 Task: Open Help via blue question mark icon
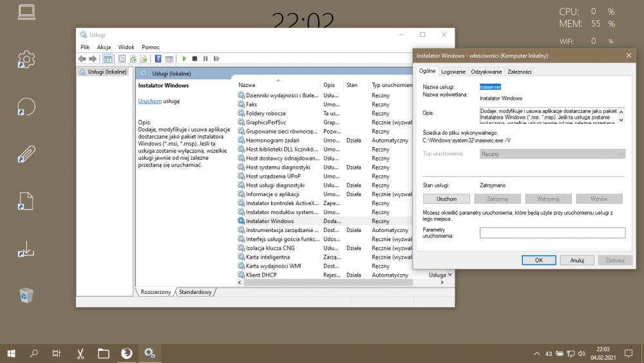[x=158, y=59]
